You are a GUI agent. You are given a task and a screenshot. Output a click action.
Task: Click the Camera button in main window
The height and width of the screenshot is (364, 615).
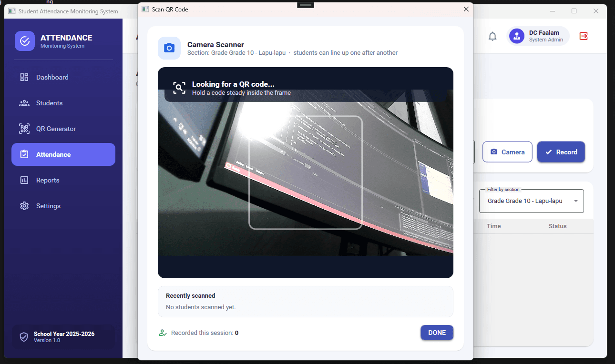point(507,152)
